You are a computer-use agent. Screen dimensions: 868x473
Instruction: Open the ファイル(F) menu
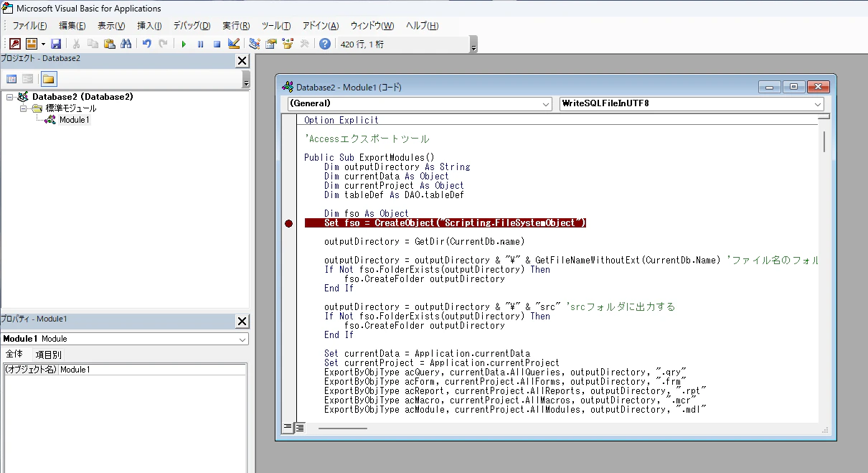click(x=29, y=26)
